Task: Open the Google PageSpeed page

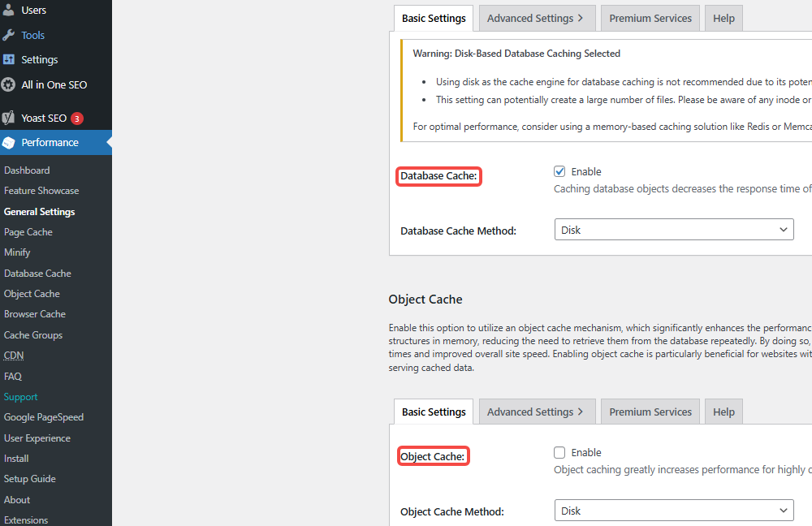Action: [44, 417]
